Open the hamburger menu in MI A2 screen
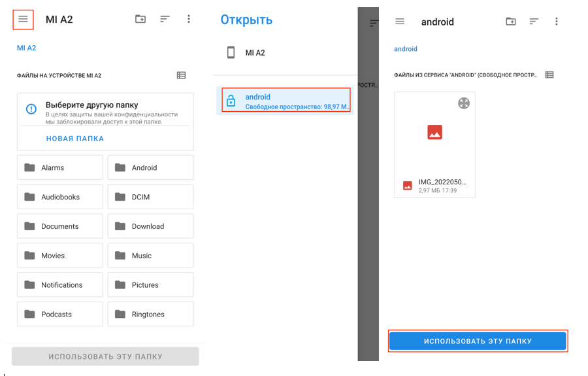Viewport: 588px width, 376px height. [x=23, y=19]
